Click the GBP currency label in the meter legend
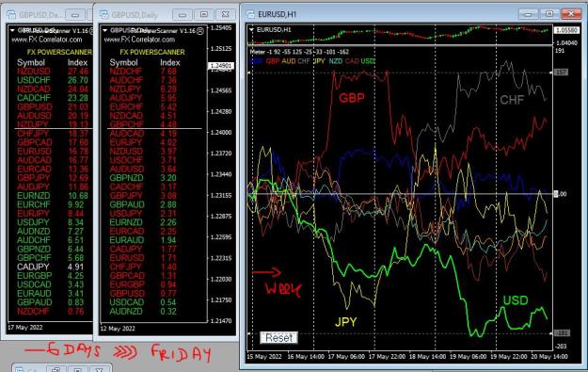This screenshot has height=372, width=588. (273, 61)
